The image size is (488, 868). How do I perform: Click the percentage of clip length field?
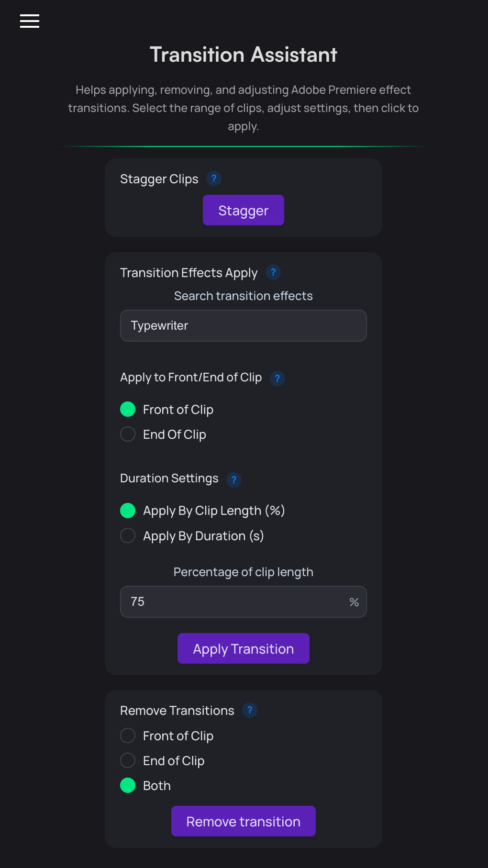[x=234, y=601]
